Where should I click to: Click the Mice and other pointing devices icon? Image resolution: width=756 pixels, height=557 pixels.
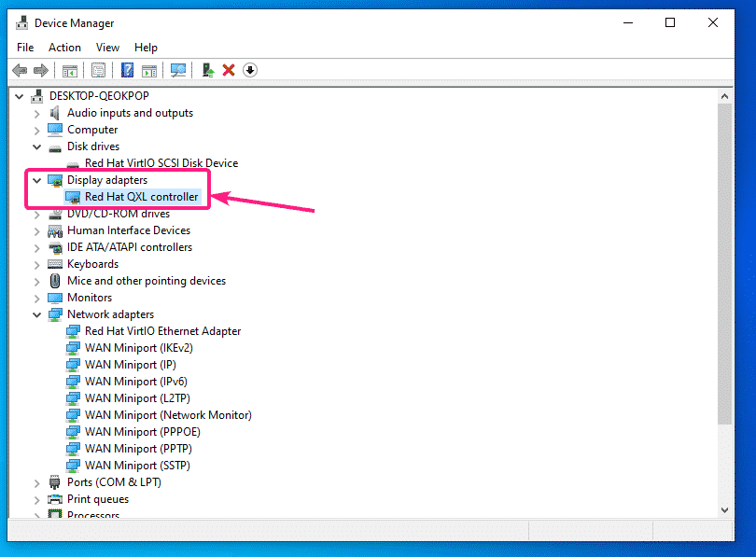(55, 281)
